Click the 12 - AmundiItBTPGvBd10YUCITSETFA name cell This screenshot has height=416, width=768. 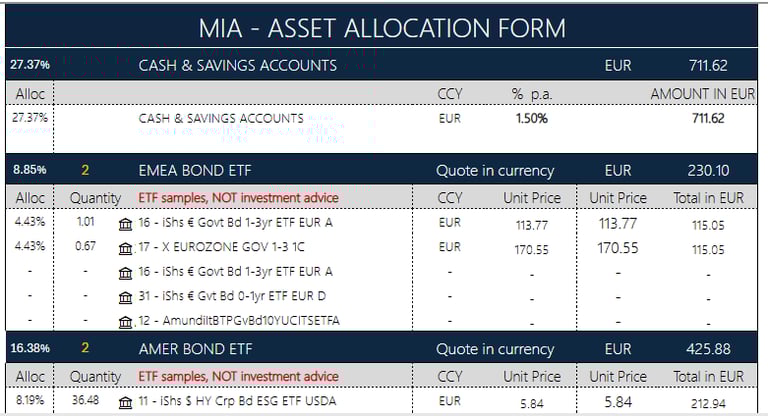point(239,320)
